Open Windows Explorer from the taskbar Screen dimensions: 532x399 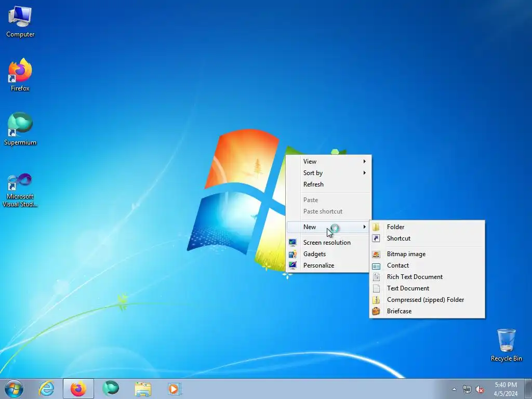pyautogui.click(x=143, y=389)
